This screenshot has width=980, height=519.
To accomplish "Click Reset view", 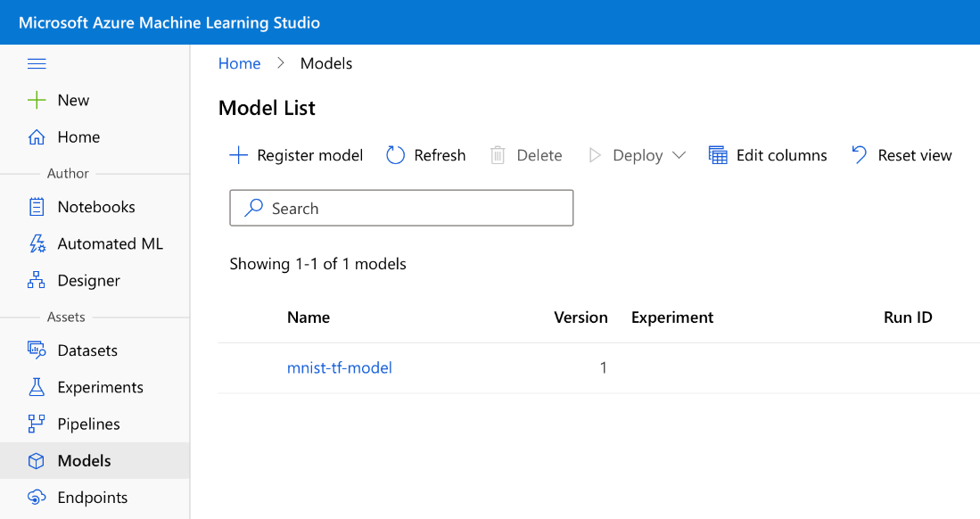I will pyautogui.click(x=902, y=155).
